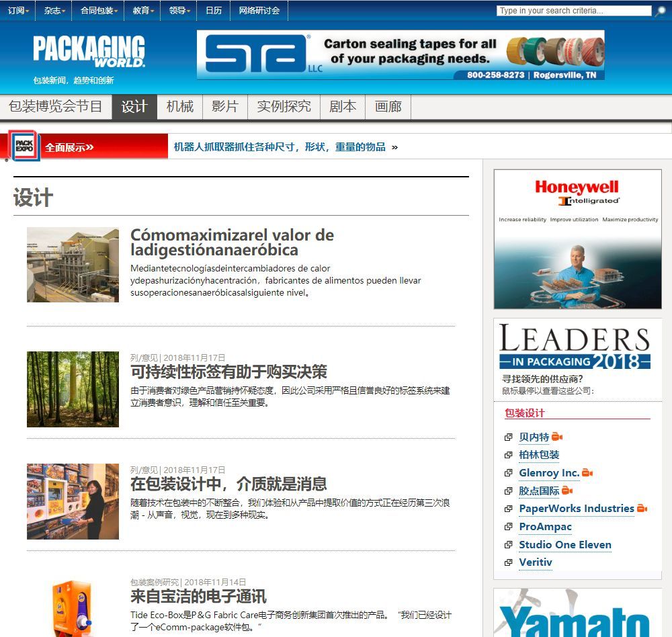Open the Glenroy Inc. supplier link
672x637 pixels.
pyautogui.click(x=550, y=473)
